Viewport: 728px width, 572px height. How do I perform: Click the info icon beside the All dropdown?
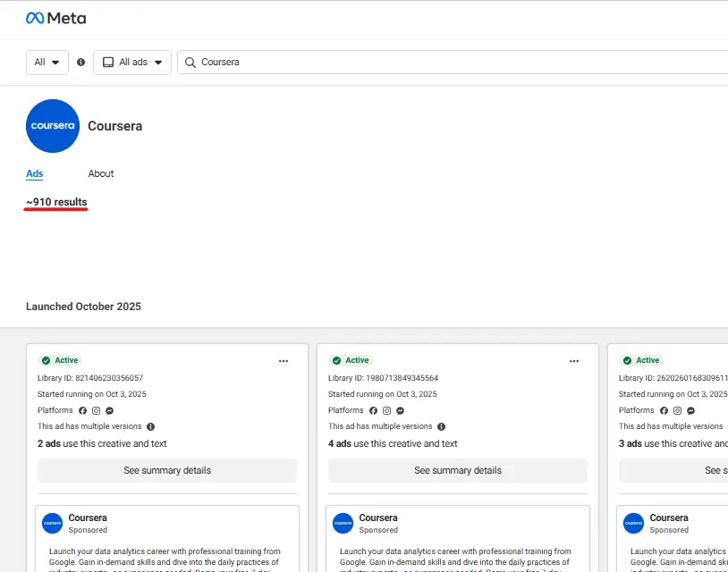pyautogui.click(x=80, y=63)
